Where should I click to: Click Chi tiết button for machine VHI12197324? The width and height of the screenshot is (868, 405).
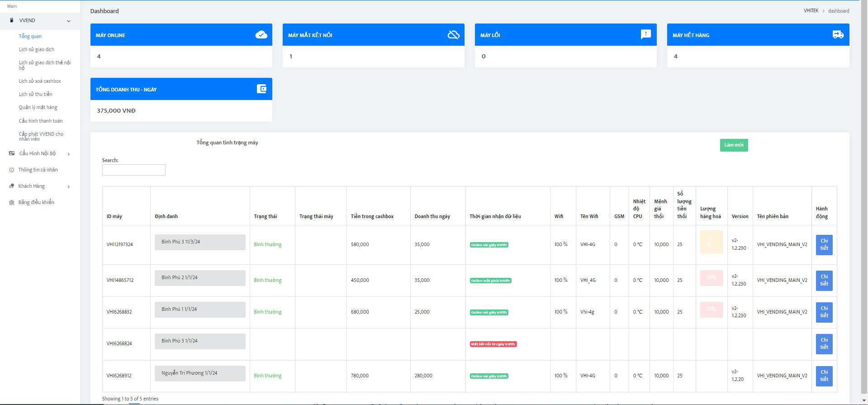[824, 244]
